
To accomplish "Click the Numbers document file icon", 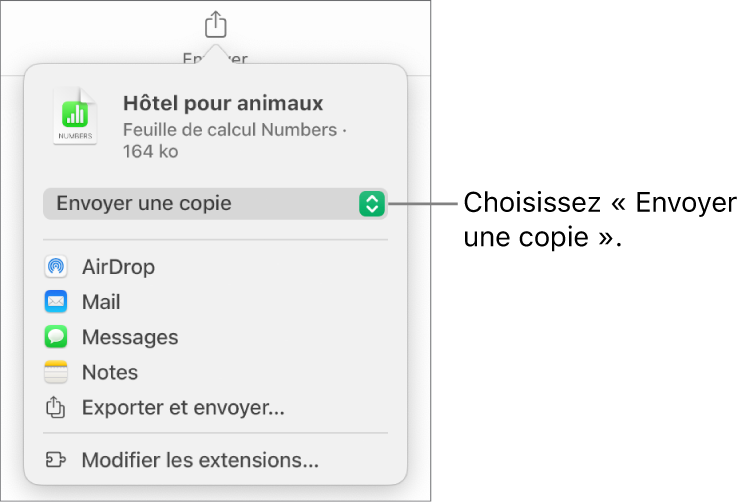I will tap(76, 119).
